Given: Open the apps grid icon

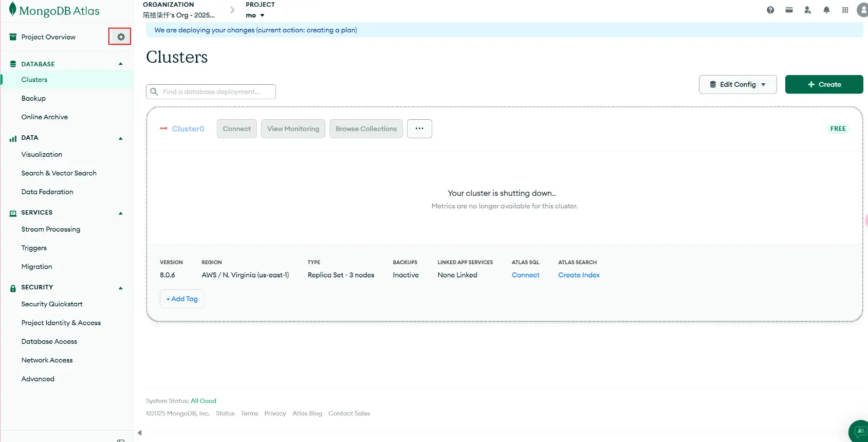Looking at the screenshot, I should [845, 10].
